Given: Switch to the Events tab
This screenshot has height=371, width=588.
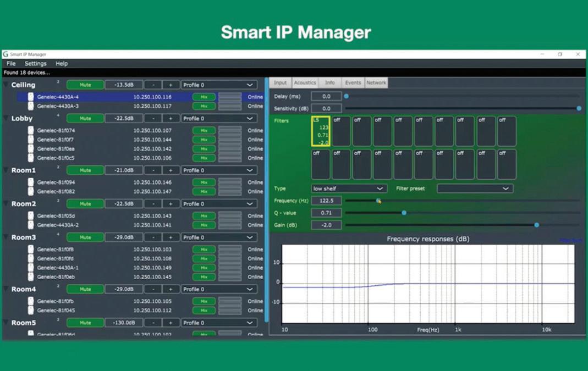Looking at the screenshot, I should click(x=353, y=83).
